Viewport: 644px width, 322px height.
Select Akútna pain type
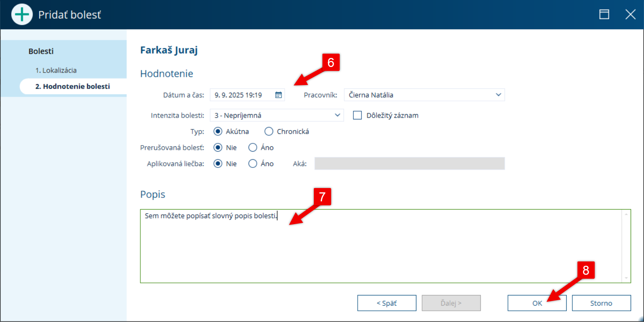[x=218, y=131]
